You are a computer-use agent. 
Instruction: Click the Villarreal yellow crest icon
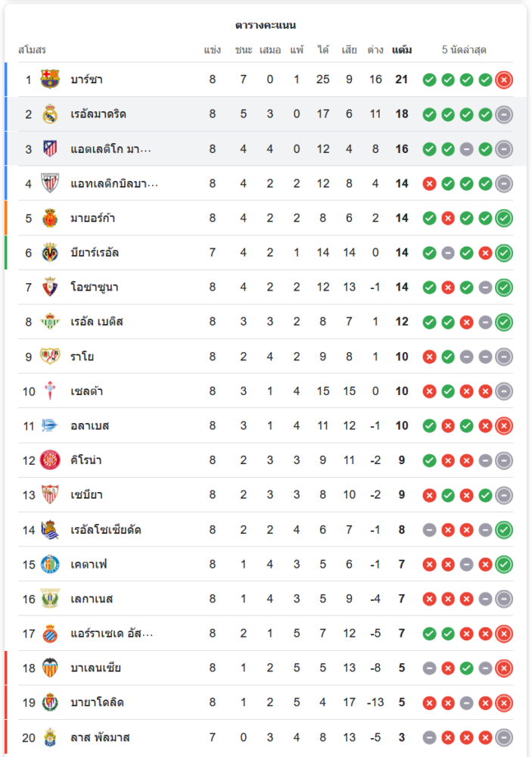pos(50,253)
